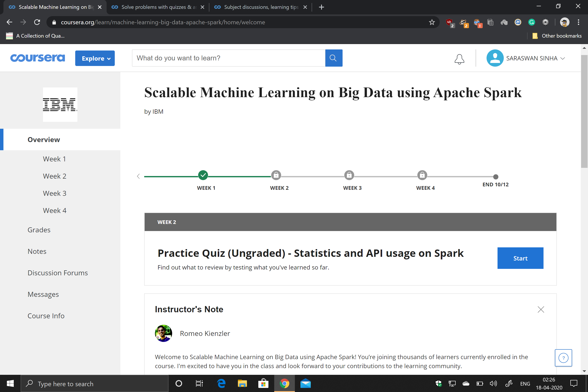Screen dimensions: 588x392
Task: Reload the page
Action: (37, 22)
